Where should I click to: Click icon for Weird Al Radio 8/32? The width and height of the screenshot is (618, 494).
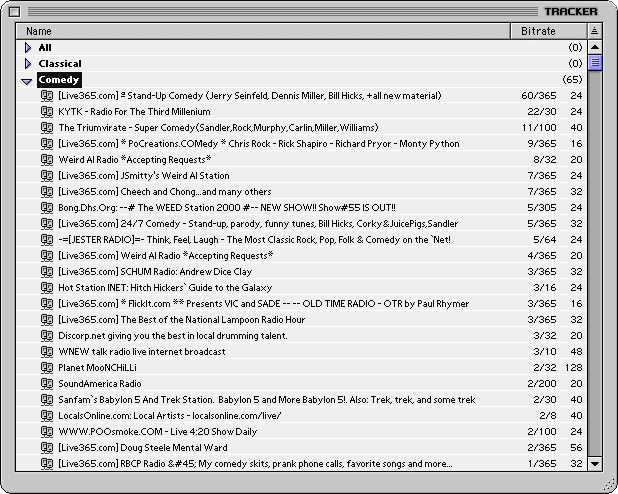pyautogui.click(x=47, y=160)
